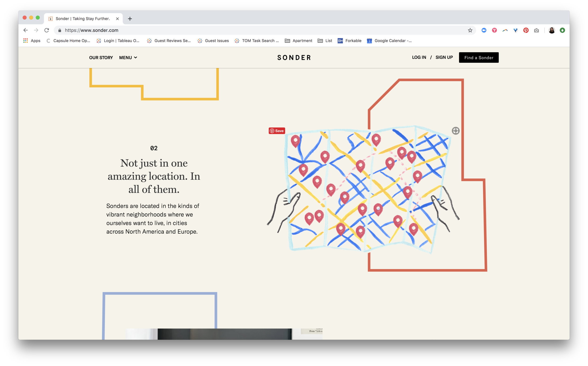
Task: Open the Google Calendar bookmark
Action: pos(389,41)
